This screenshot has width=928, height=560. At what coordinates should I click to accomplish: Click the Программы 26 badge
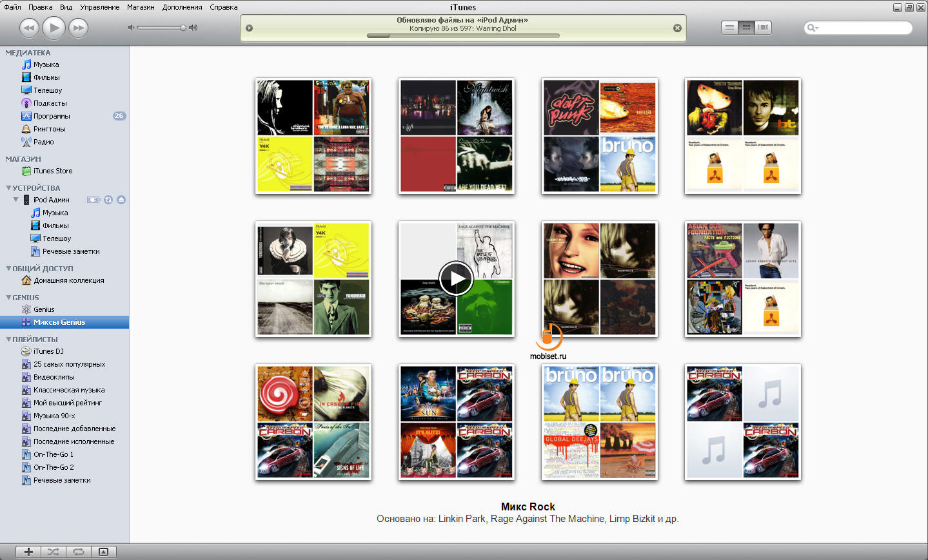[x=119, y=116]
